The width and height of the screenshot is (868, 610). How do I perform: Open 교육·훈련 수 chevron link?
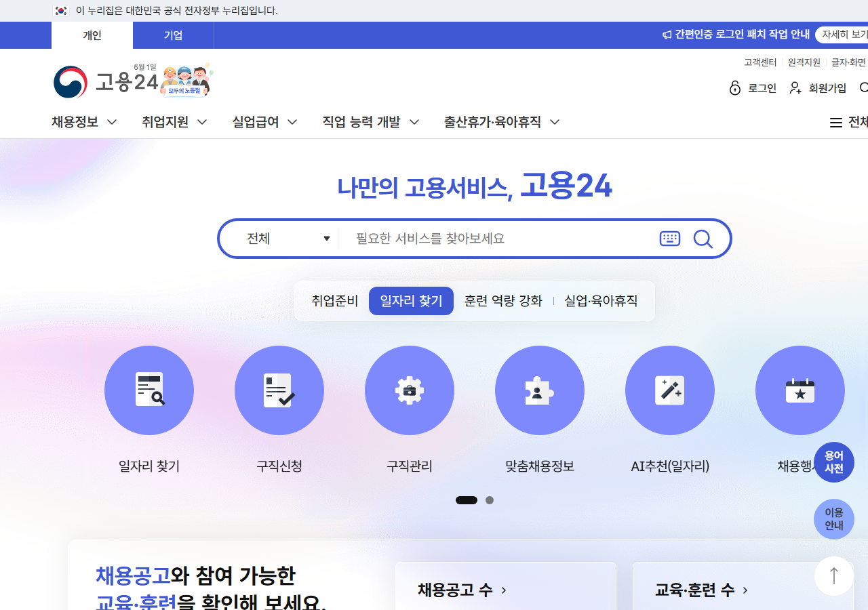[702, 590]
